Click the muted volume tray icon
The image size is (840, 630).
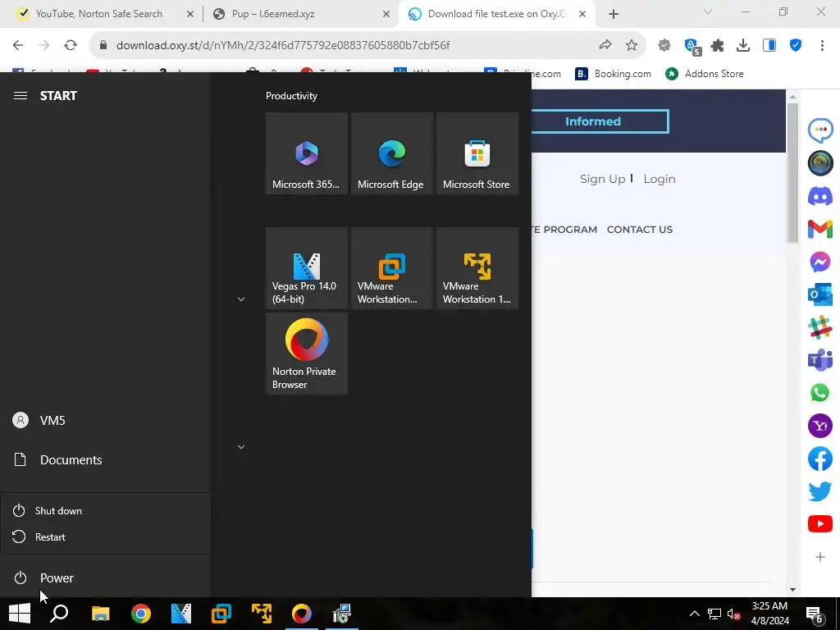[733, 614]
